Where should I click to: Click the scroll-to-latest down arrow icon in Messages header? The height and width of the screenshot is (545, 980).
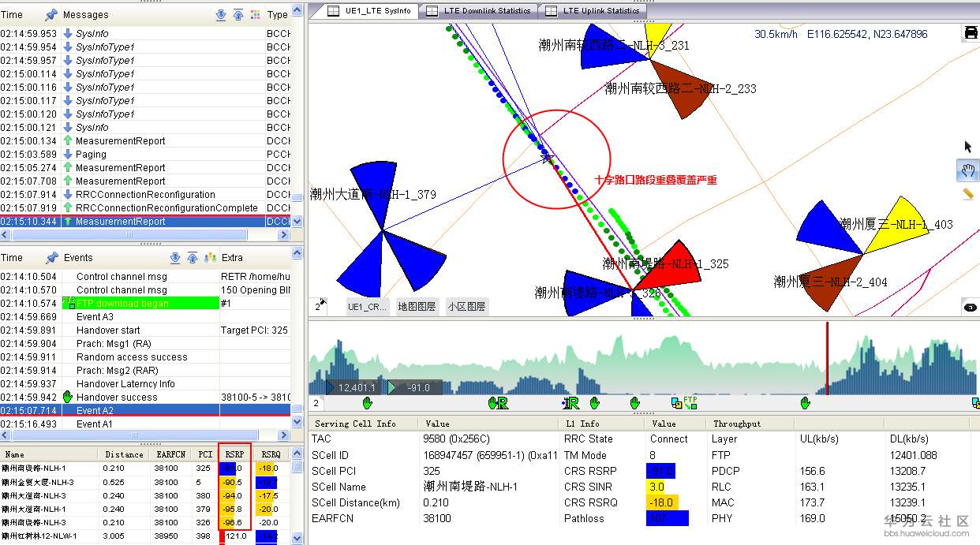tap(221, 14)
